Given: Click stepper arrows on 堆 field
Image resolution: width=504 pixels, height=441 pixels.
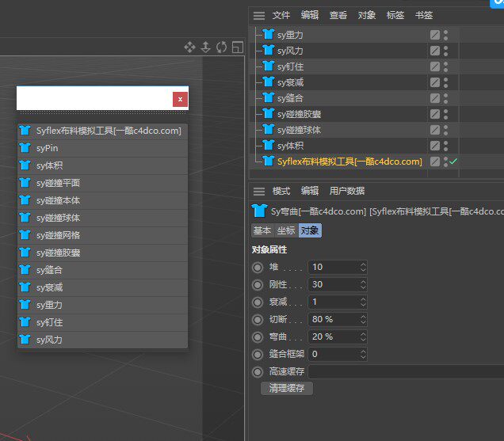Looking at the screenshot, I should (x=363, y=267).
